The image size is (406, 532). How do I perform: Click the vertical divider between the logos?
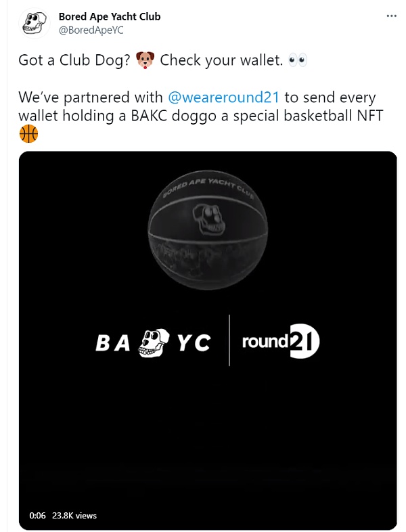click(229, 340)
